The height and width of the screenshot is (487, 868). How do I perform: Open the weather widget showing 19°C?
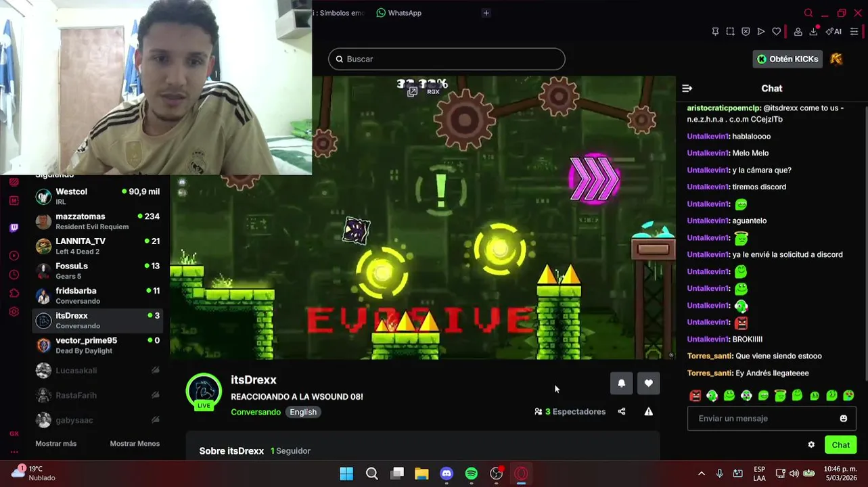(x=34, y=473)
